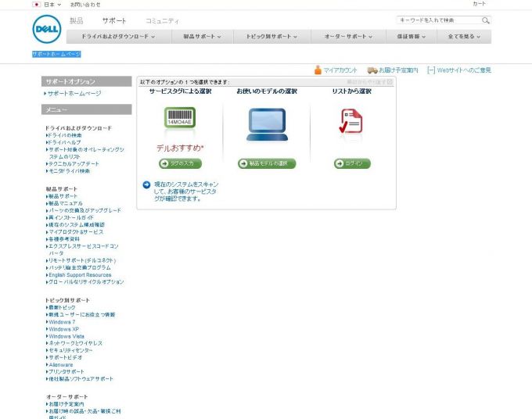
Task: Open Windows XP sidebar link
Action: [x=63, y=329]
